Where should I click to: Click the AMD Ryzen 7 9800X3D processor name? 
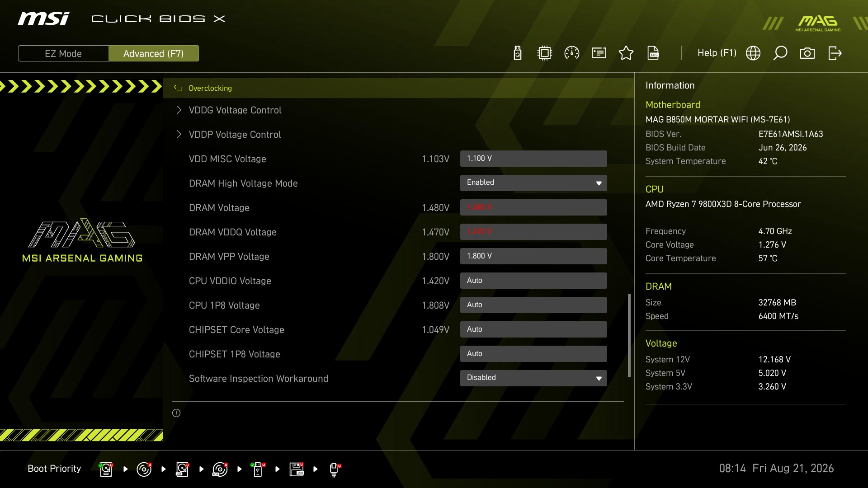[723, 204]
